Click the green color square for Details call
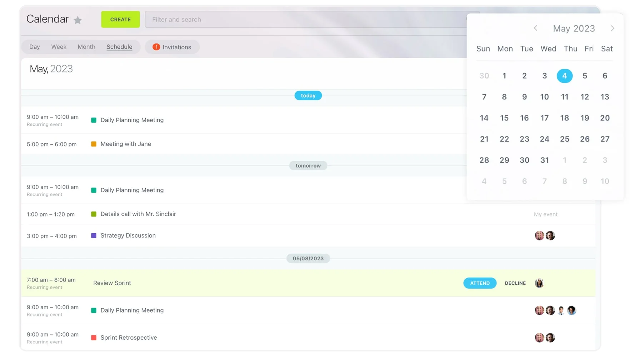This screenshot has width=643, height=364. tap(94, 214)
